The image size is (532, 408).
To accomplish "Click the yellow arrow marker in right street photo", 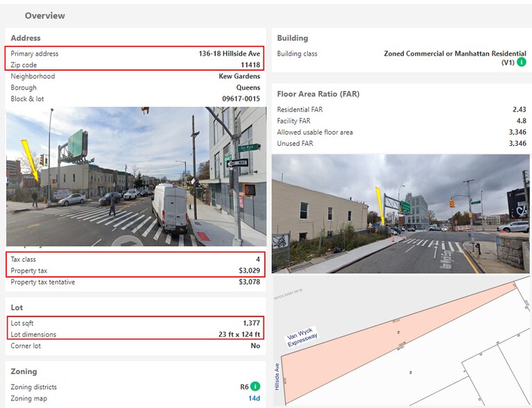I will tap(379, 205).
